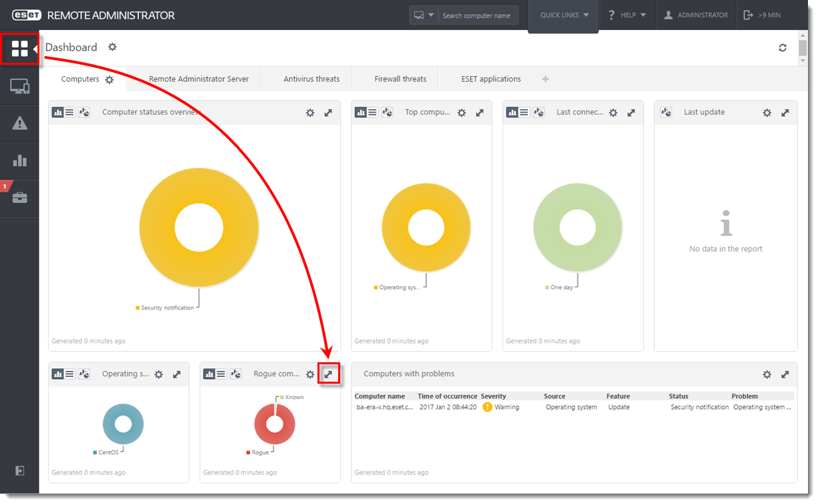Viewport: 818px width, 504px height.
Task: Click the Security notification status cell
Action: pyautogui.click(x=700, y=407)
